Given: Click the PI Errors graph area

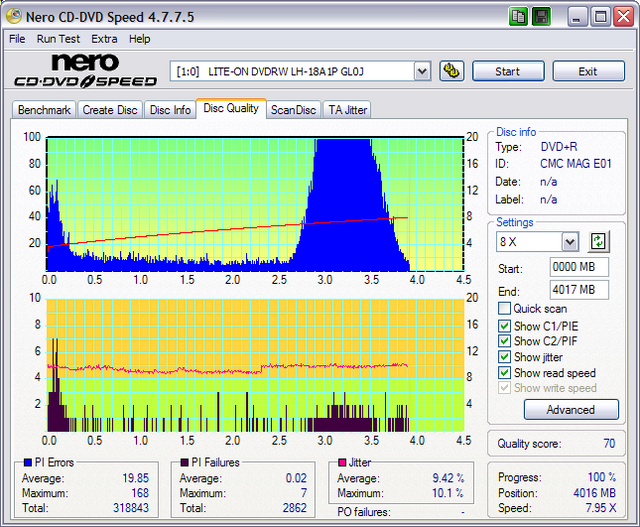Looking at the screenshot, I should tap(255, 204).
